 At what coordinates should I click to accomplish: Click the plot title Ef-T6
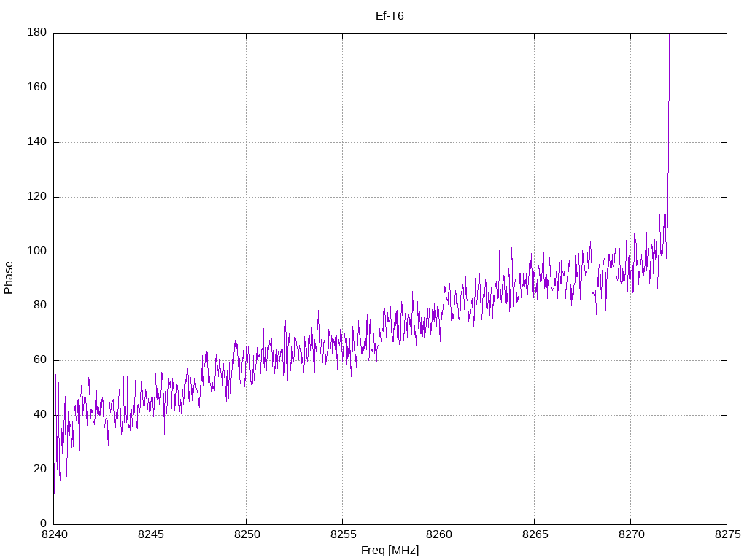pyautogui.click(x=390, y=15)
